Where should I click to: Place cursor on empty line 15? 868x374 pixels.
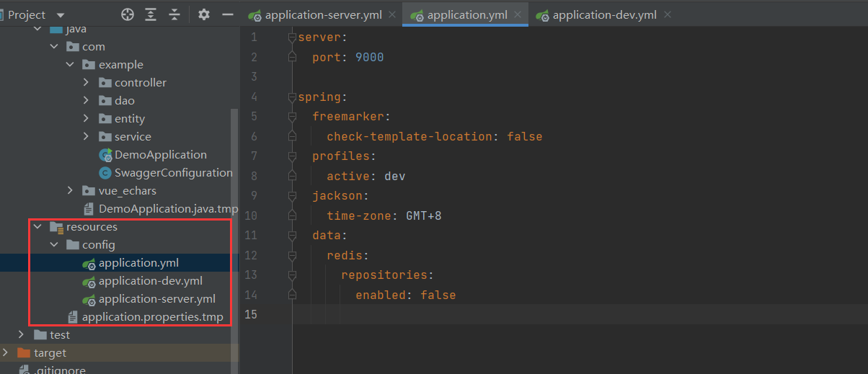click(577, 315)
